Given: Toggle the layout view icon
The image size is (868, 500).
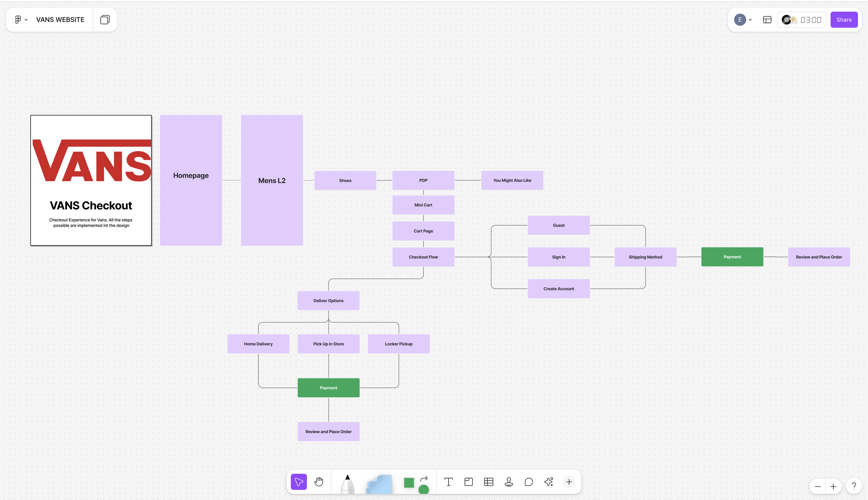Looking at the screenshot, I should coord(767,20).
